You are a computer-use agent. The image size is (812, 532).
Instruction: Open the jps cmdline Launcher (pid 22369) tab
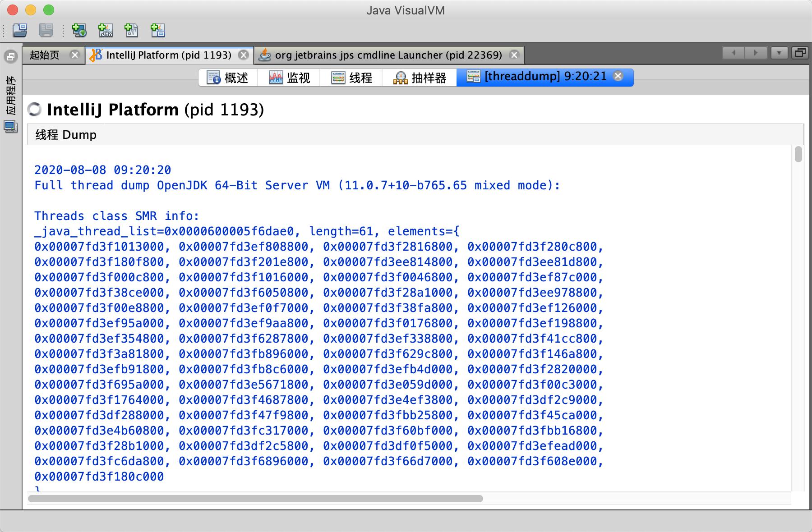388,55
